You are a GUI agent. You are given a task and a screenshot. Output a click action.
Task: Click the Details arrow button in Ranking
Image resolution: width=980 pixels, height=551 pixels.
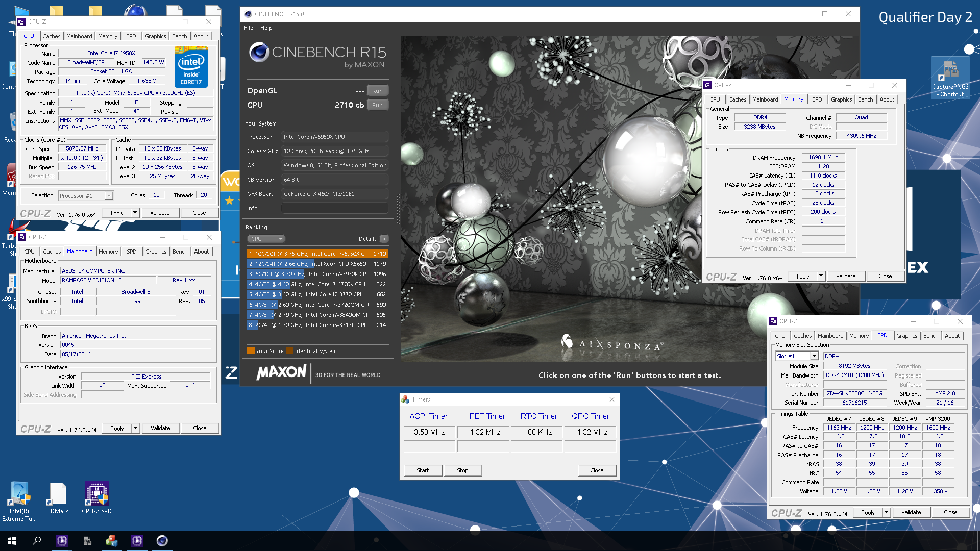[x=384, y=239]
